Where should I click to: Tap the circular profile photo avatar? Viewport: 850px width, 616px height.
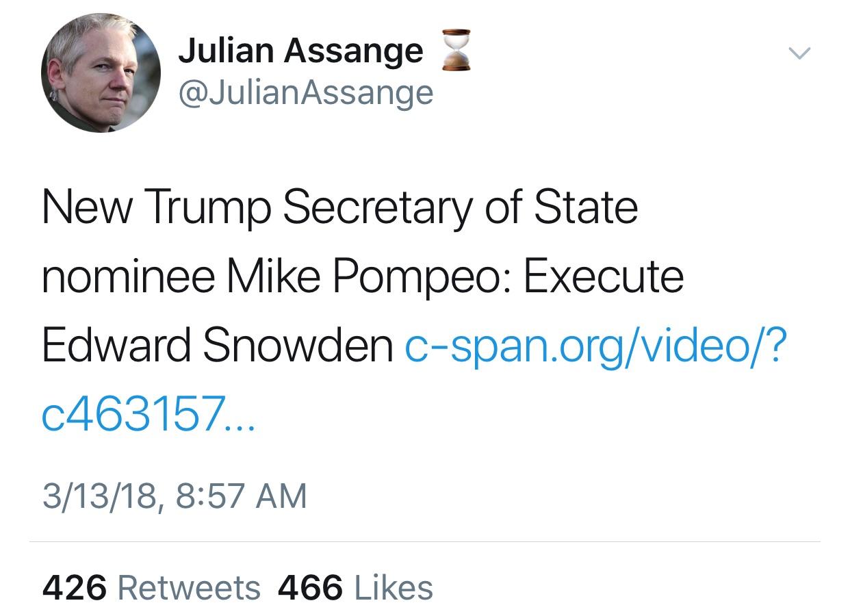tap(101, 72)
